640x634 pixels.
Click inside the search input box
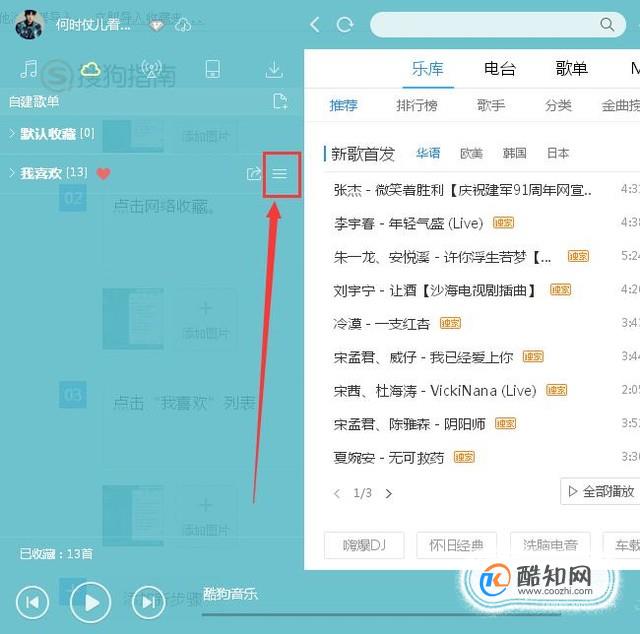tap(498, 24)
